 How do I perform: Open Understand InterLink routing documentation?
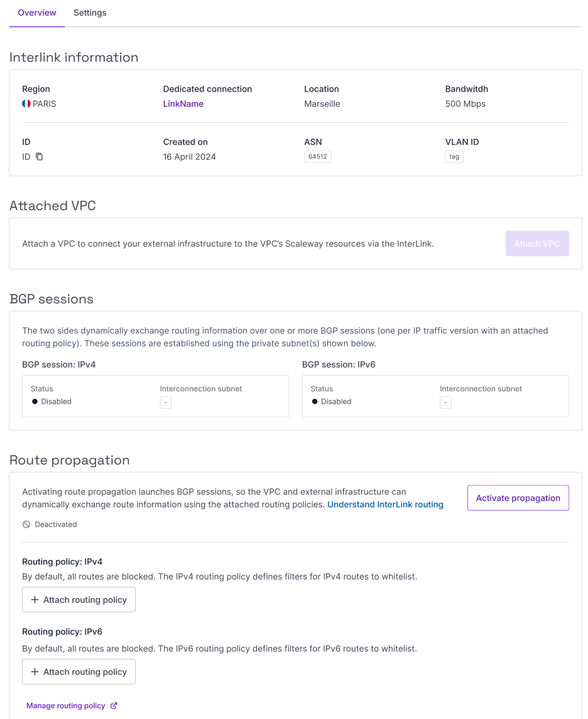point(385,504)
